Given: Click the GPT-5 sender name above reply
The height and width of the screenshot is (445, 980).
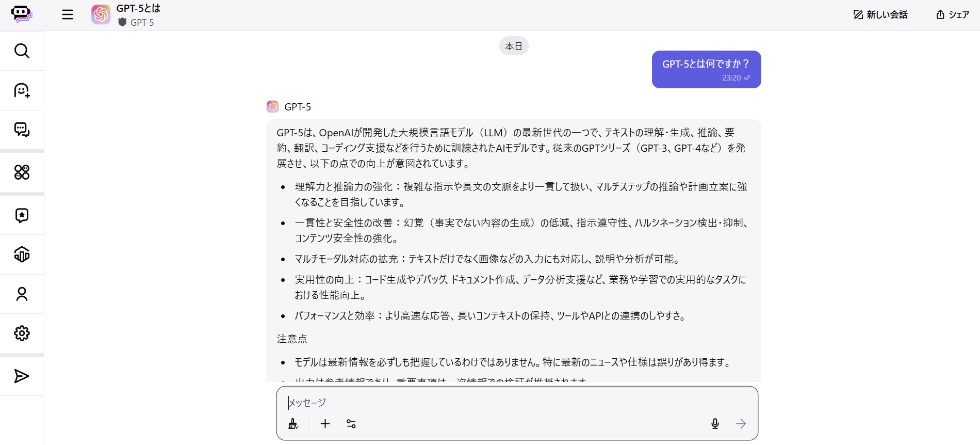Looking at the screenshot, I should tap(298, 107).
